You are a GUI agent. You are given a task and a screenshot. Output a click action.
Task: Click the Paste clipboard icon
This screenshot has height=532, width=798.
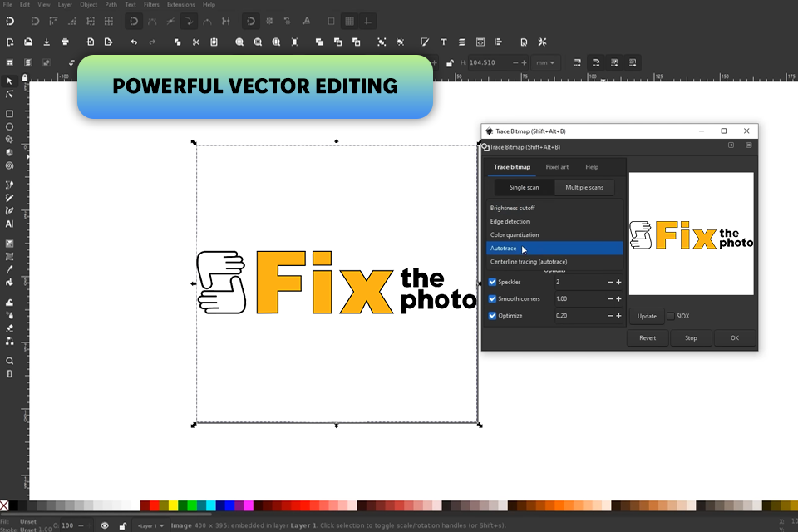(214, 42)
